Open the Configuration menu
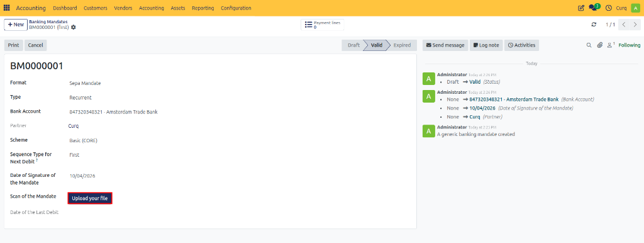This screenshot has width=644, height=243. tap(236, 8)
